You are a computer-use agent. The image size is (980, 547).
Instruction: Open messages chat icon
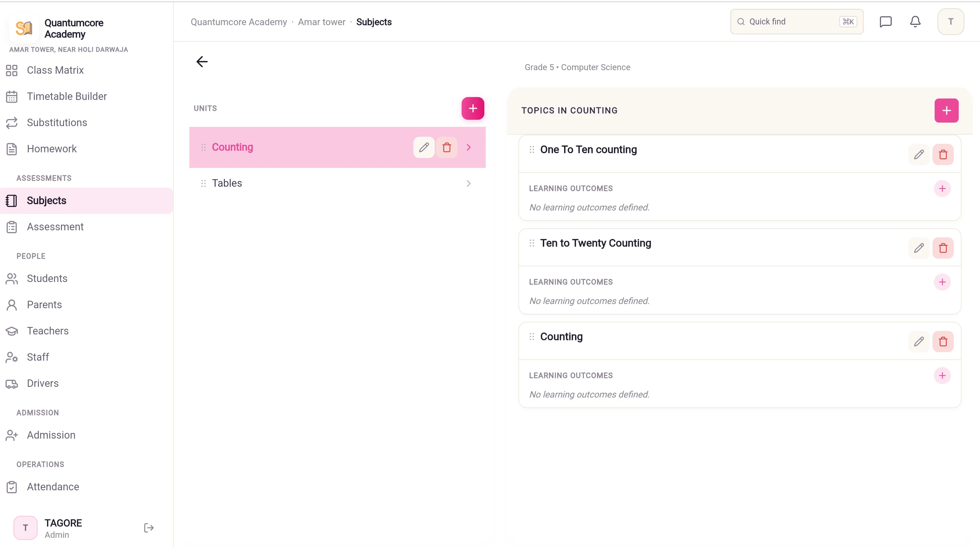coord(886,22)
